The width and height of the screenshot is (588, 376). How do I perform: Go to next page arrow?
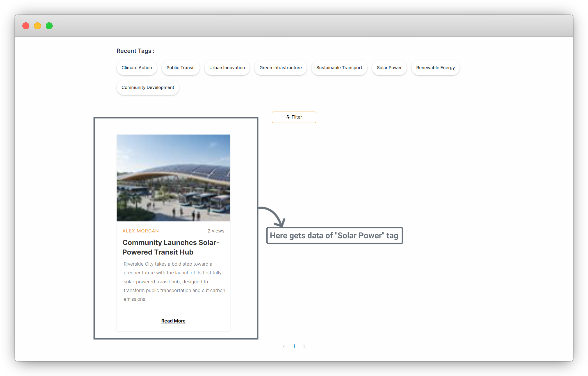click(x=304, y=346)
